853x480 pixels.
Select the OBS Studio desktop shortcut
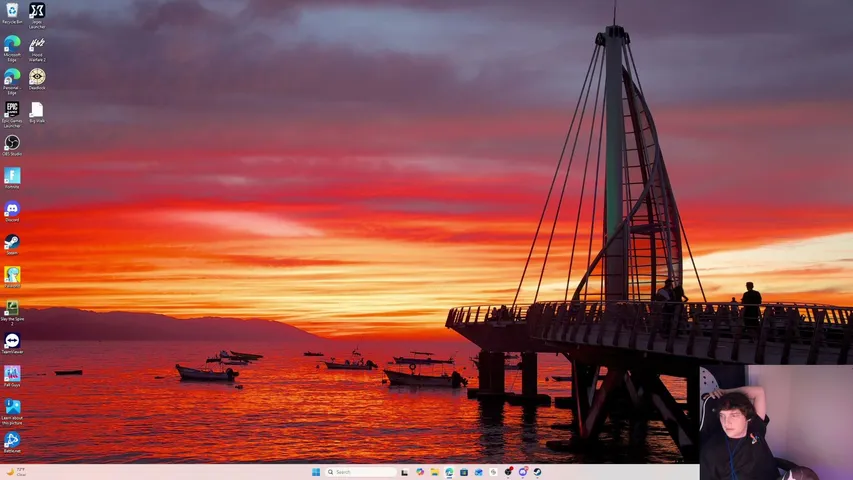point(12,145)
